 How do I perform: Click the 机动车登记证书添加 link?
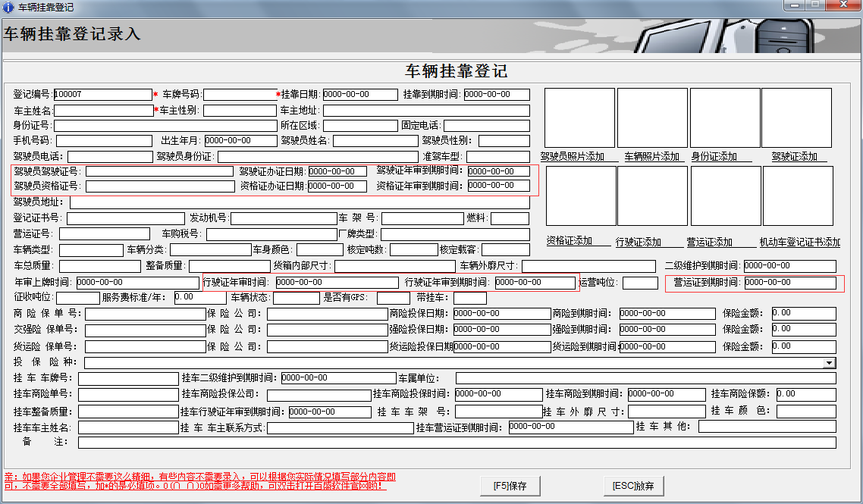[800, 242]
